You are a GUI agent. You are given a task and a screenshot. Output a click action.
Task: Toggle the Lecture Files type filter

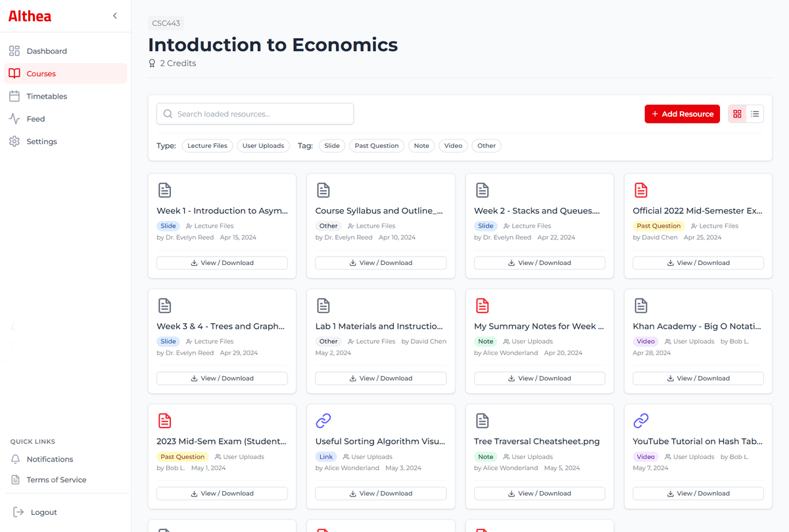pyautogui.click(x=207, y=146)
